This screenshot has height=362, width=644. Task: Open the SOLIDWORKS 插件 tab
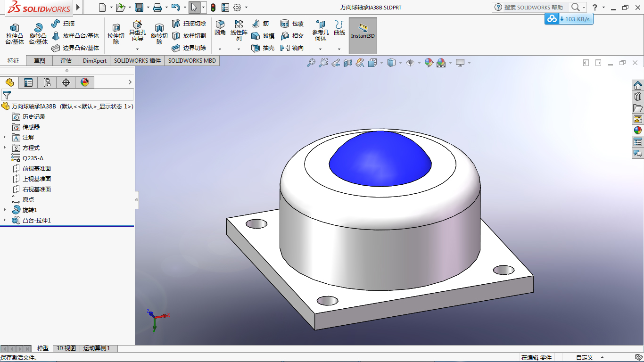(137, 60)
